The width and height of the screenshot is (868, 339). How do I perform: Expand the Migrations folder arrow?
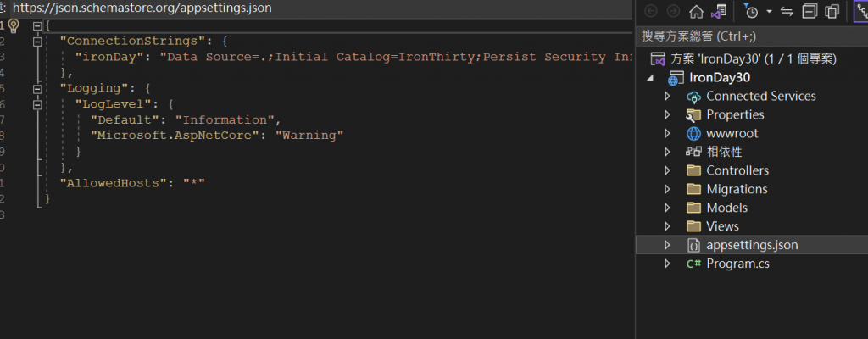(x=667, y=189)
